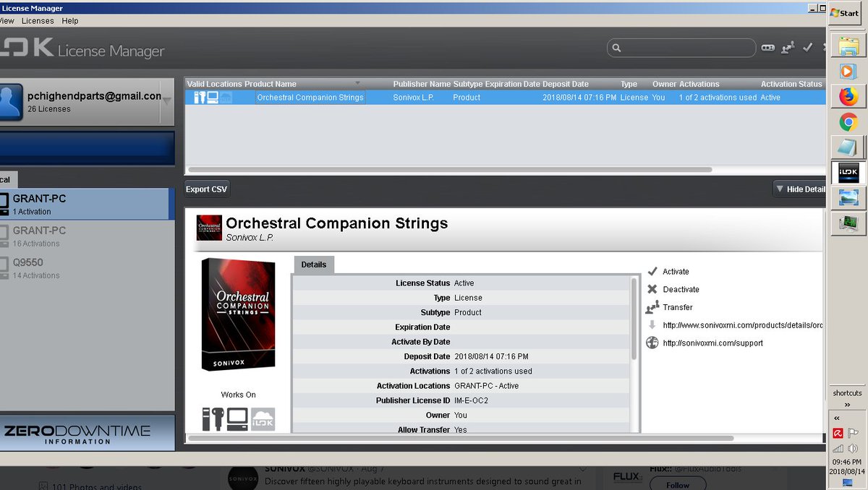Open the View menu
868x490 pixels.
pos(7,21)
